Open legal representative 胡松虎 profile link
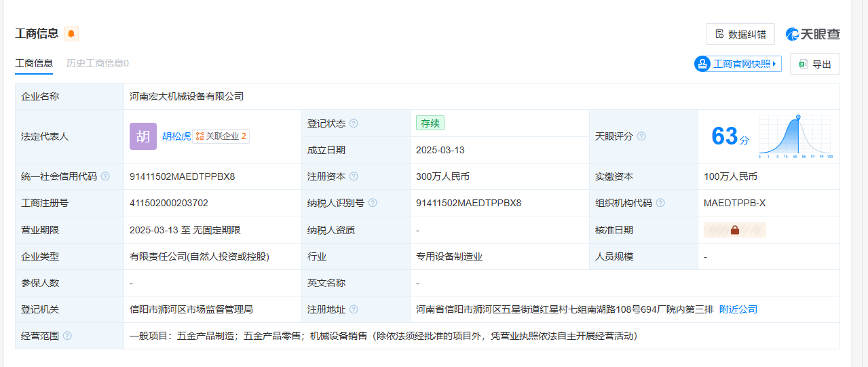The image size is (868, 367). coord(176,136)
